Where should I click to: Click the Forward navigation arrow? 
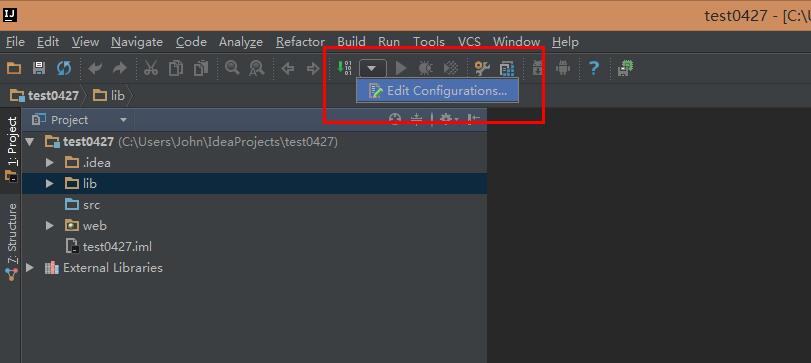313,68
